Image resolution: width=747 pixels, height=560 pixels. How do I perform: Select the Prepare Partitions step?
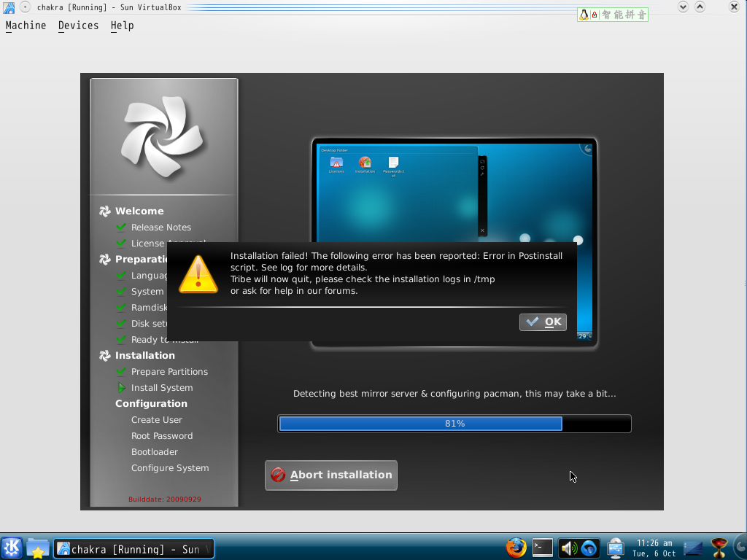point(169,371)
